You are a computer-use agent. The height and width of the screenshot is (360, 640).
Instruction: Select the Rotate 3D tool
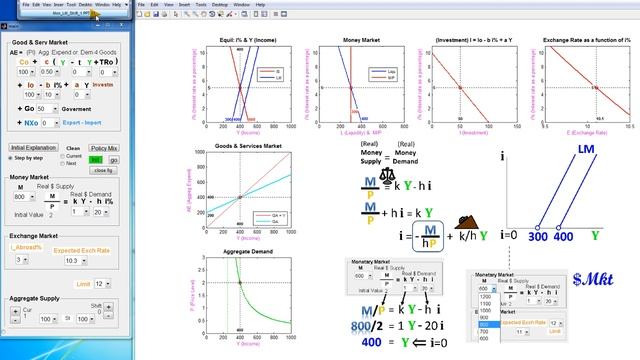[x=212, y=14]
